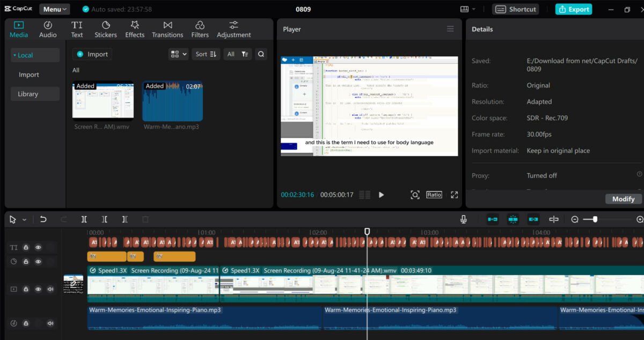Mute the audio track
The height and width of the screenshot is (340, 644).
click(x=50, y=323)
